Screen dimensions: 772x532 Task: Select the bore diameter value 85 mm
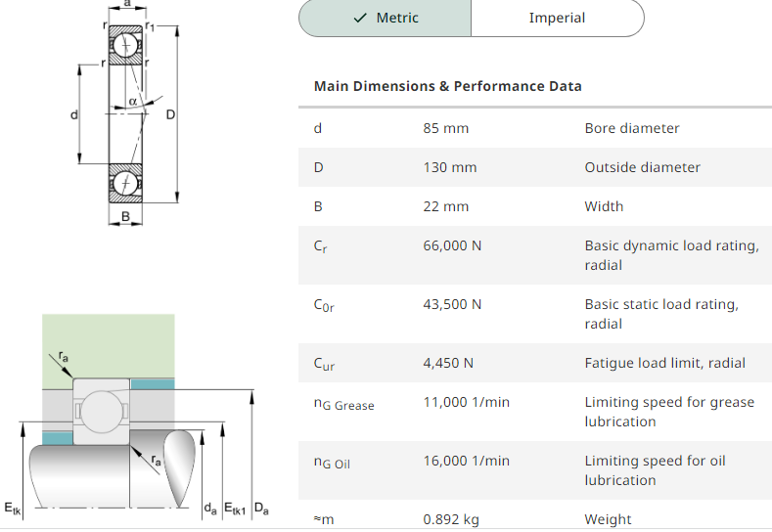click(445, 128)
